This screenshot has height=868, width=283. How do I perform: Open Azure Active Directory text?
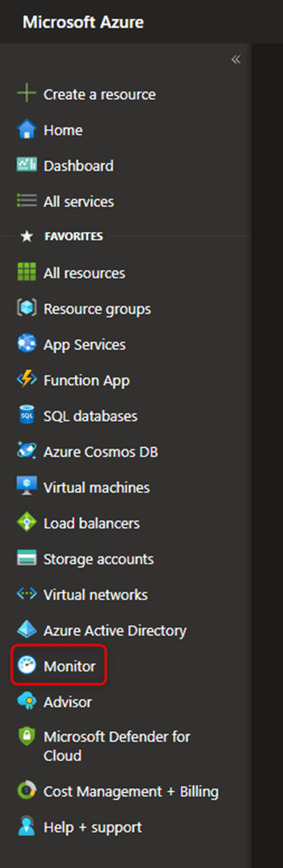pyautogui.click(x=115, y=631)
